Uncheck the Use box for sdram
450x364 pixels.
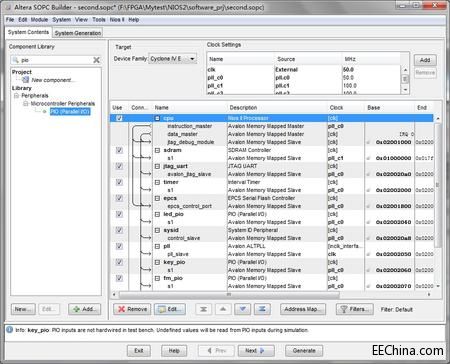click(x=119, y=150)
